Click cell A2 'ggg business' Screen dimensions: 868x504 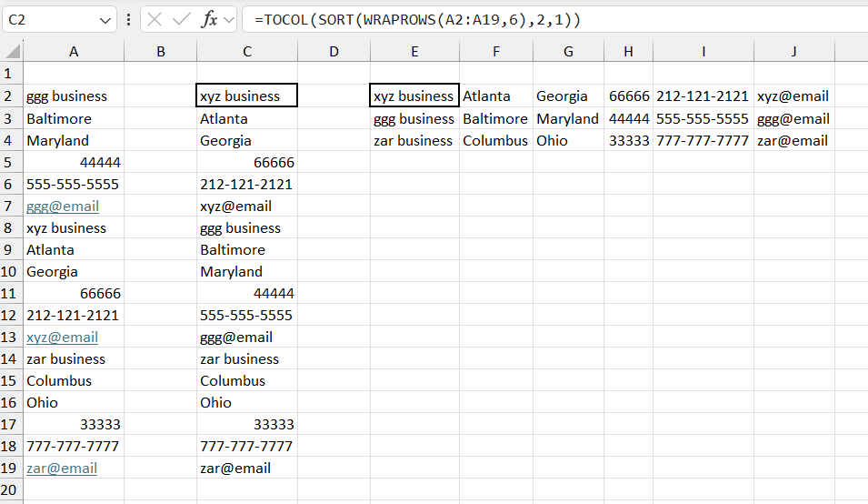74,96
